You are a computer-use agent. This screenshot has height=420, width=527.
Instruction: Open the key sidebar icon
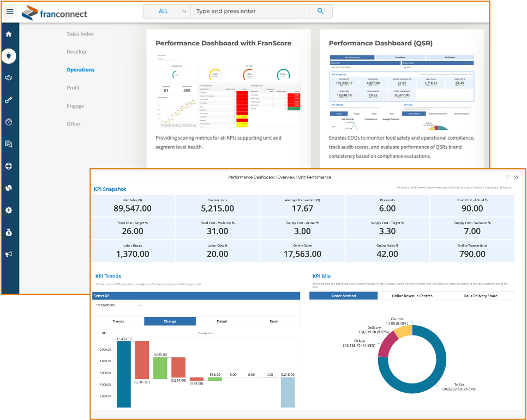pos(9,100)
